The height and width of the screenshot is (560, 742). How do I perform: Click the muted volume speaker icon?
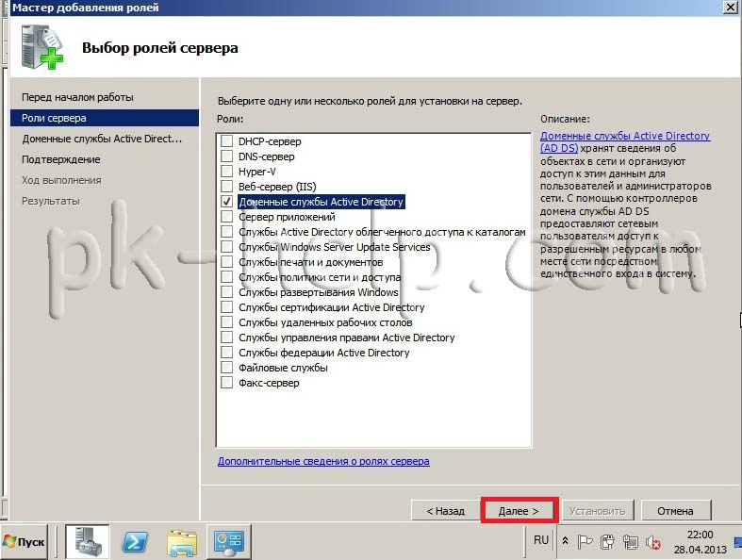653,542
